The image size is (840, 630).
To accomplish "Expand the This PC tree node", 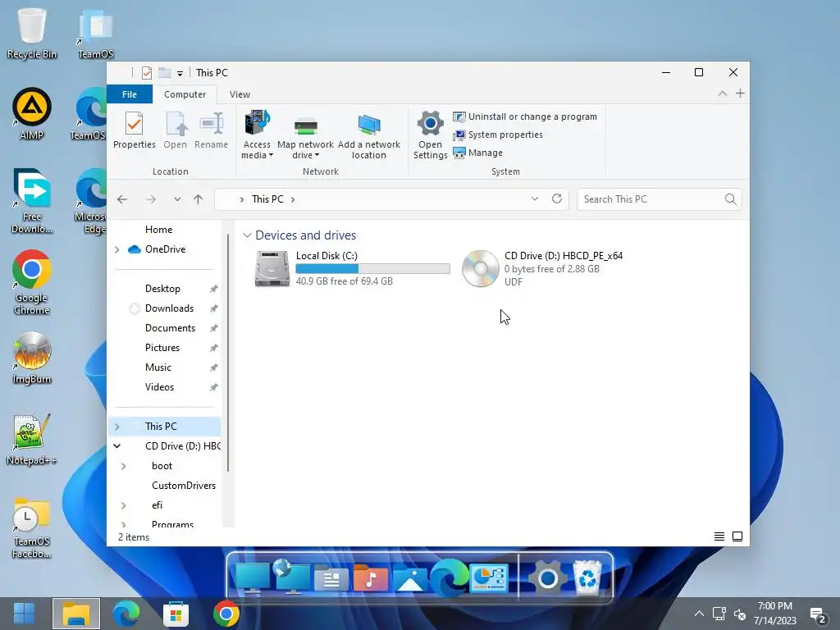I will click(x=116, y=427).
